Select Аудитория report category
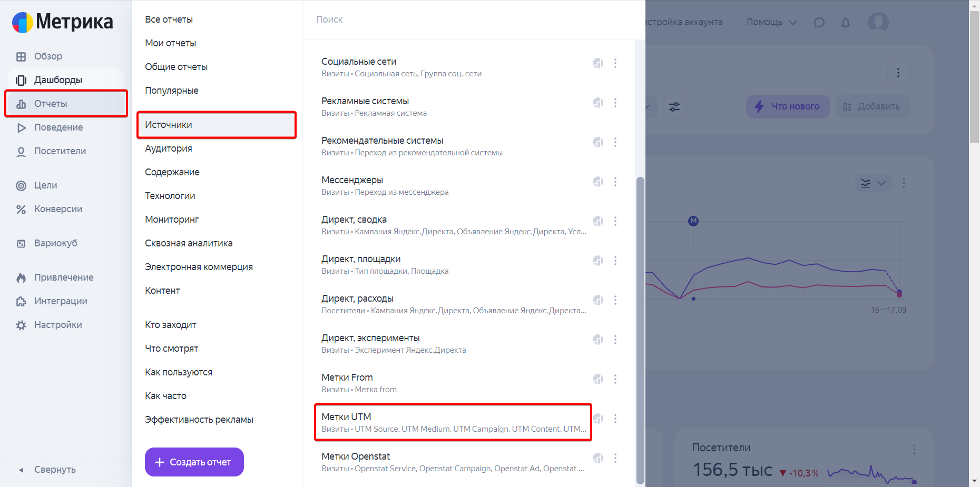 point(169,148)
